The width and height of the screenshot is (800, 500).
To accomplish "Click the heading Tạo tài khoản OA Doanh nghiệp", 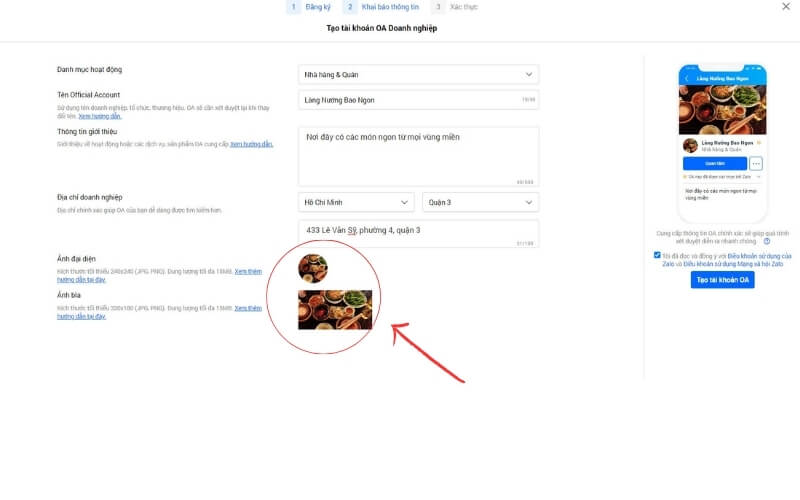I will [x=382, y=28].
